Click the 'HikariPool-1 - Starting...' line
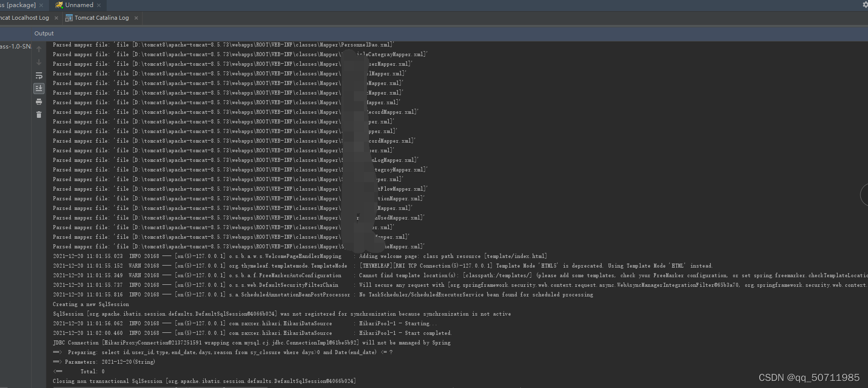Viewport: 868px width, 388px height. [x=245, y=323]
